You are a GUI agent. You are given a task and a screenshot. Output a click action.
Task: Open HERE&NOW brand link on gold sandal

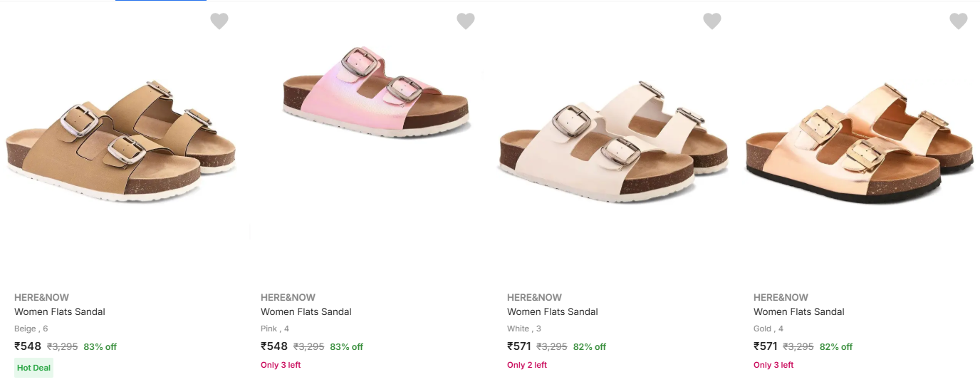tap(781, 297)
